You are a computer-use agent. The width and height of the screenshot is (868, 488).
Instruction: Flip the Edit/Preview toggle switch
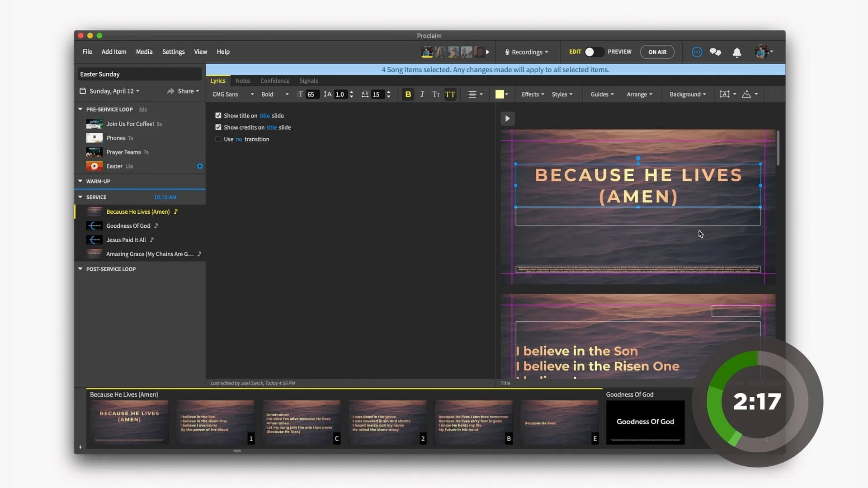click(594, 52)
